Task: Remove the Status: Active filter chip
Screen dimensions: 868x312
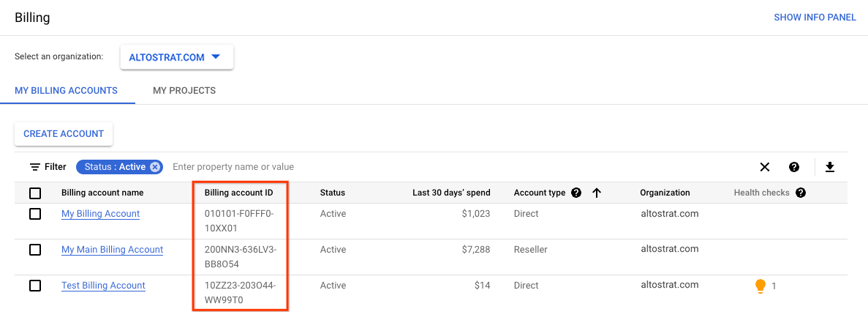Action: tap(155, 167)
